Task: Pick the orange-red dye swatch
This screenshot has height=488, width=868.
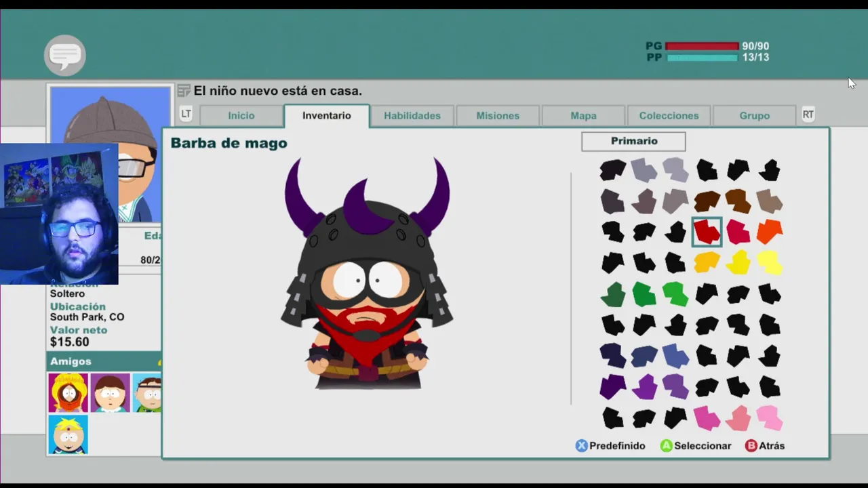Action: click(x=770, y=232)
